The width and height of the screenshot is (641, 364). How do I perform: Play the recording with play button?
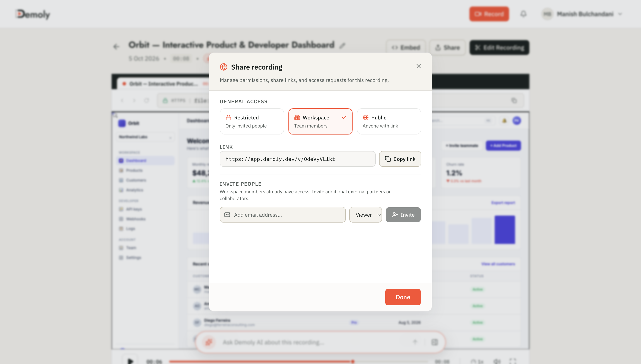130,361
